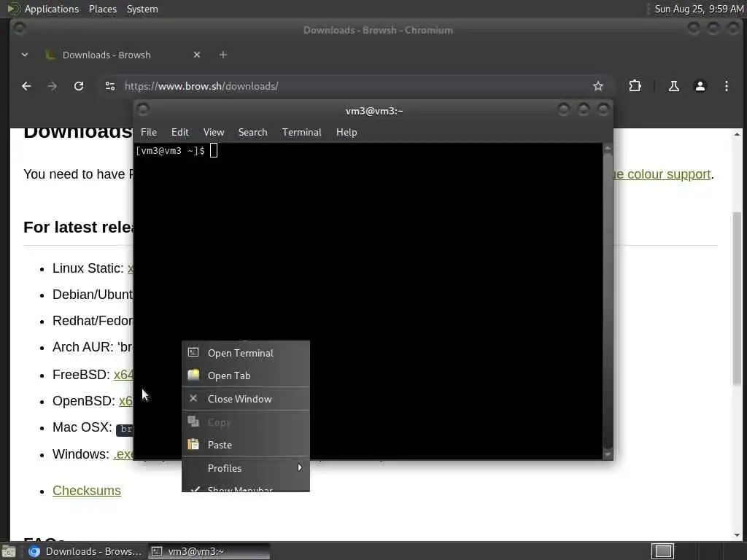
Task: Click the forward navigation arrow in Chromium
Action: click(53, 86)
